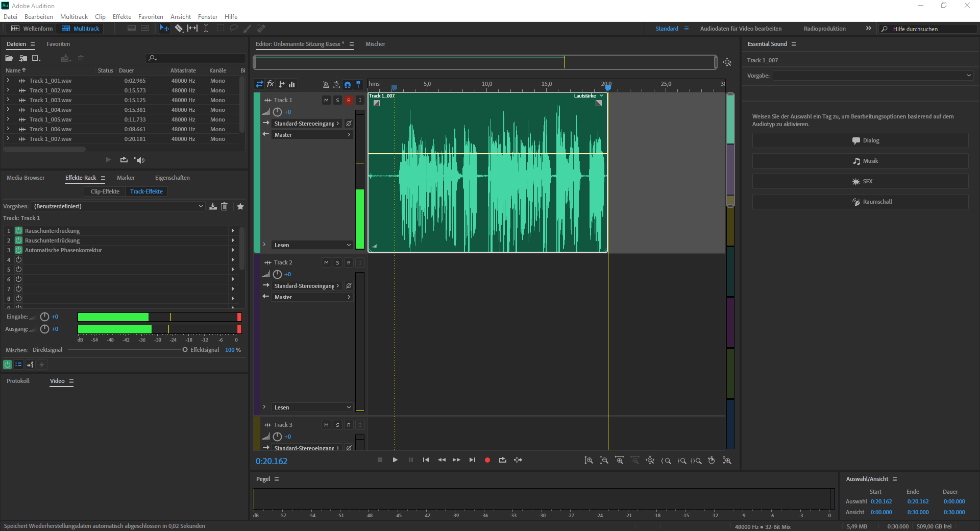Delete effects preset with trash icon
Screen dimensions: 980x531
[225, 206]
